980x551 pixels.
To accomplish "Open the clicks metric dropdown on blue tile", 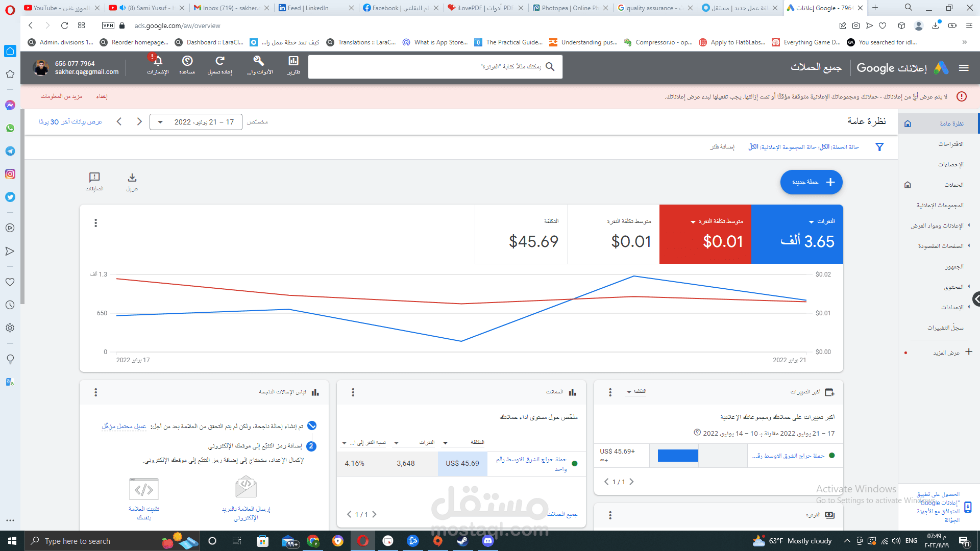I will click(812, 222).
